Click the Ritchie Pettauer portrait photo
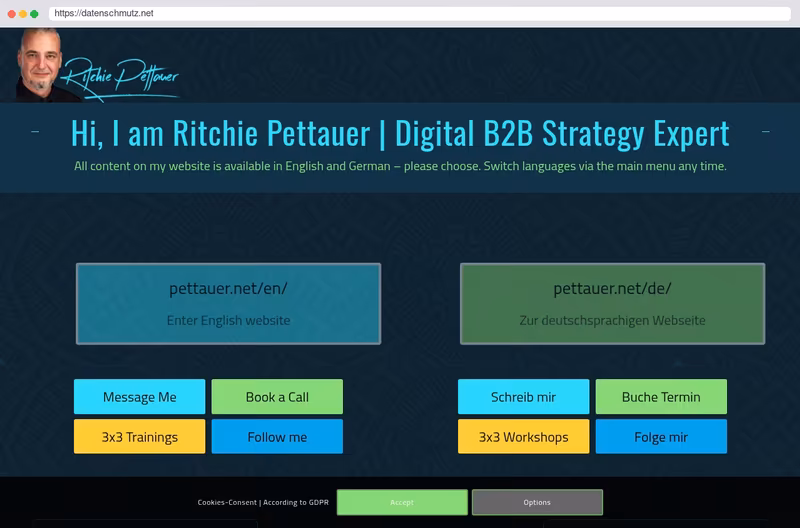 tap(40, 65)
